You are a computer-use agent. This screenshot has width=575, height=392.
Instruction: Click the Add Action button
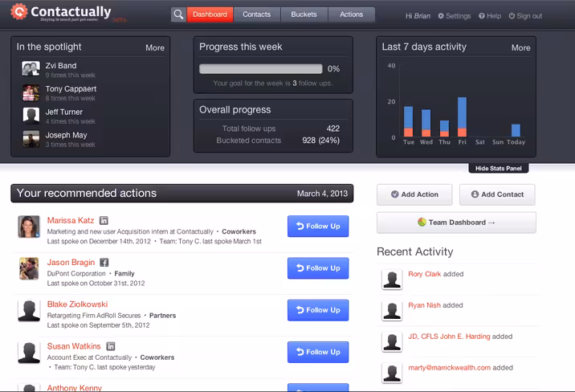click(x=414, y=194)
